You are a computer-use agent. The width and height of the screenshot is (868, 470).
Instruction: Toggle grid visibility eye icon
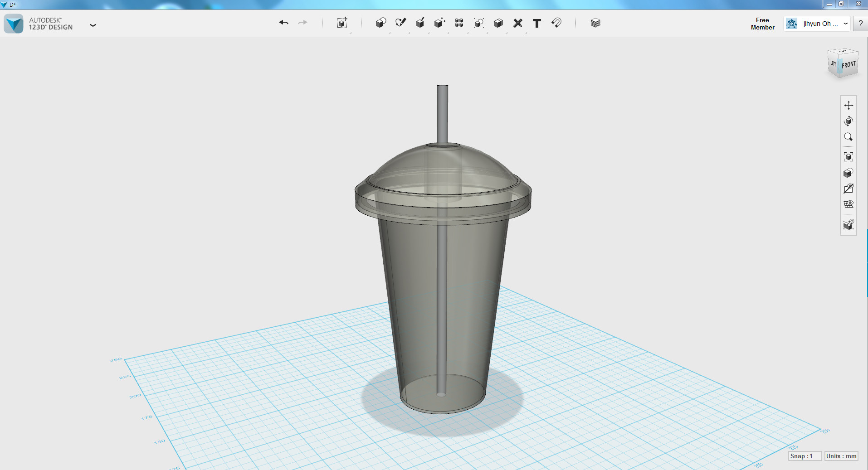(848, 204)
